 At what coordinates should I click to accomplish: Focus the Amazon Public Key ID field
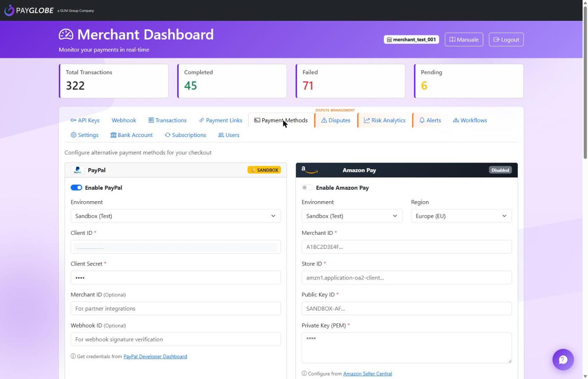point(407,308)
